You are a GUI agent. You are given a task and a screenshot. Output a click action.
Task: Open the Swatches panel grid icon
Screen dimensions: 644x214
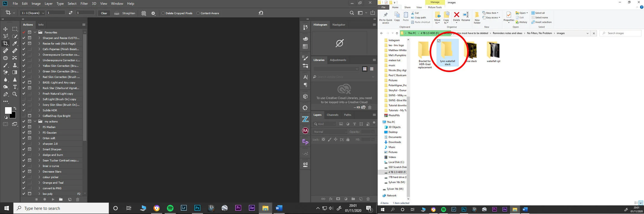(305, 46)
